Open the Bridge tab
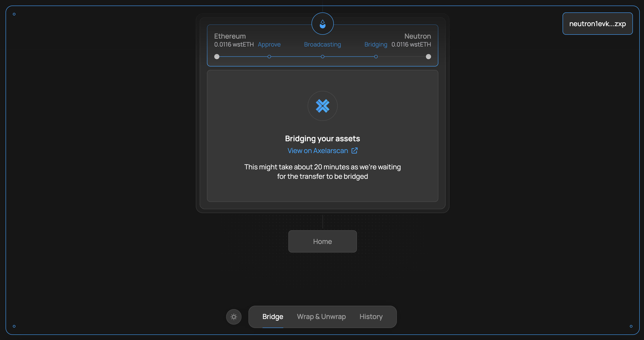 [x=273, y=316]
